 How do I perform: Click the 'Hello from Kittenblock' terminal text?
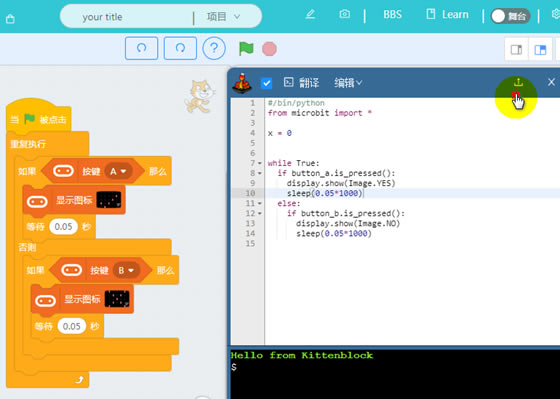[302, 355]
